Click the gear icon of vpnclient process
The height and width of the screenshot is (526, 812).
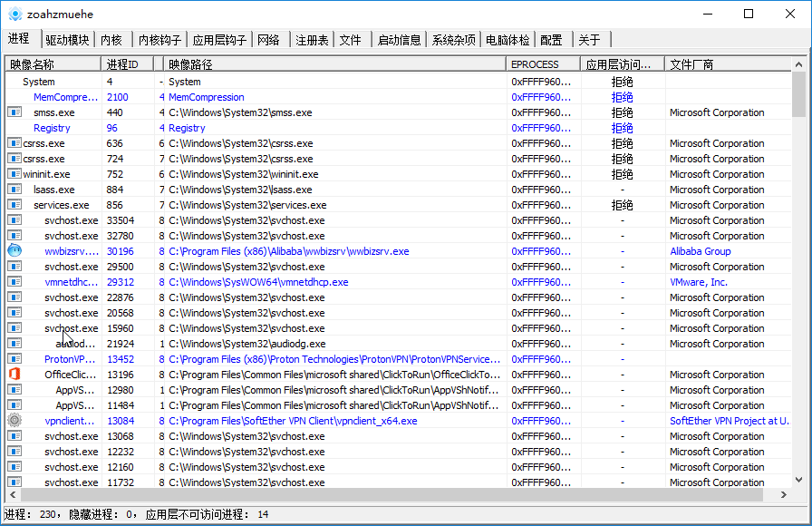(14, 420)
